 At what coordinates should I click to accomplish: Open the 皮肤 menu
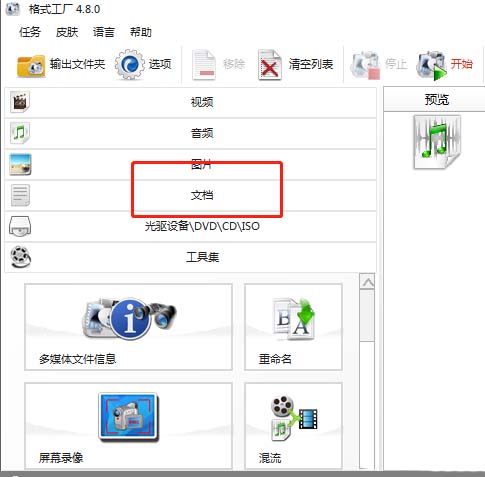67,32
